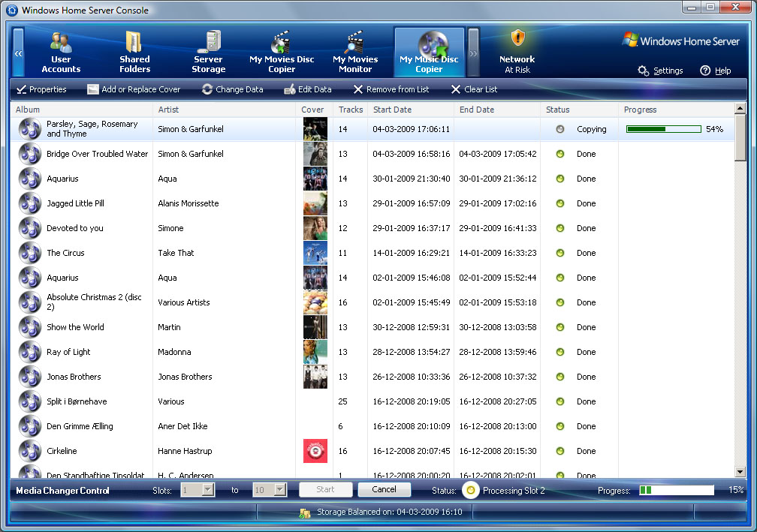Open the My Movies Disc Copier tab

point(282,53)
